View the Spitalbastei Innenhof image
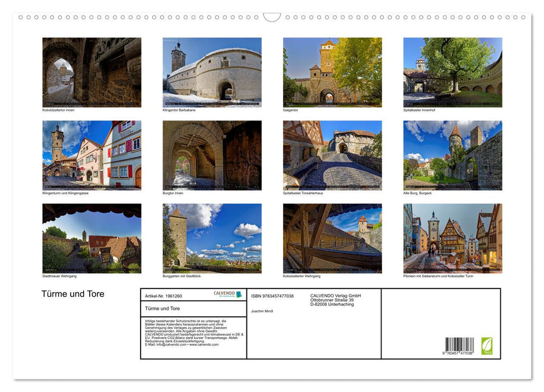This screenshot has height=392, width=544. coord(453,72)
